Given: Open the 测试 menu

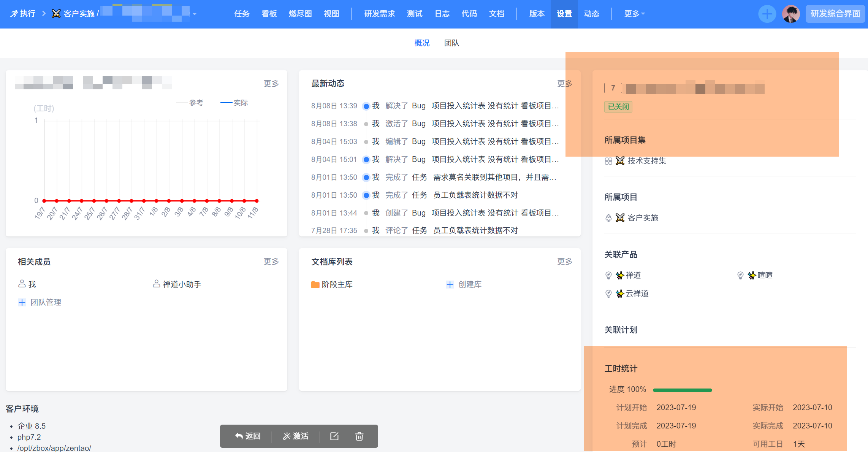Looking at the screenshot, I should tap(415, 14).
